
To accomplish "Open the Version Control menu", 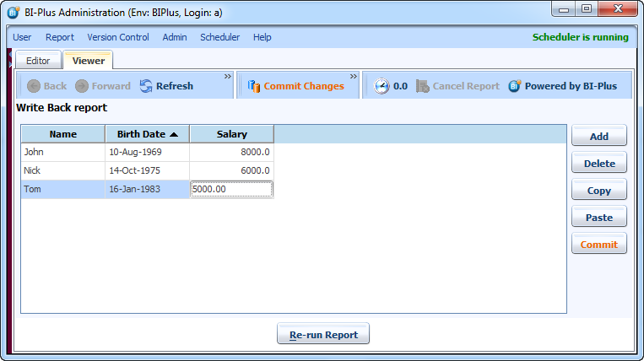I will click(118, 37).
